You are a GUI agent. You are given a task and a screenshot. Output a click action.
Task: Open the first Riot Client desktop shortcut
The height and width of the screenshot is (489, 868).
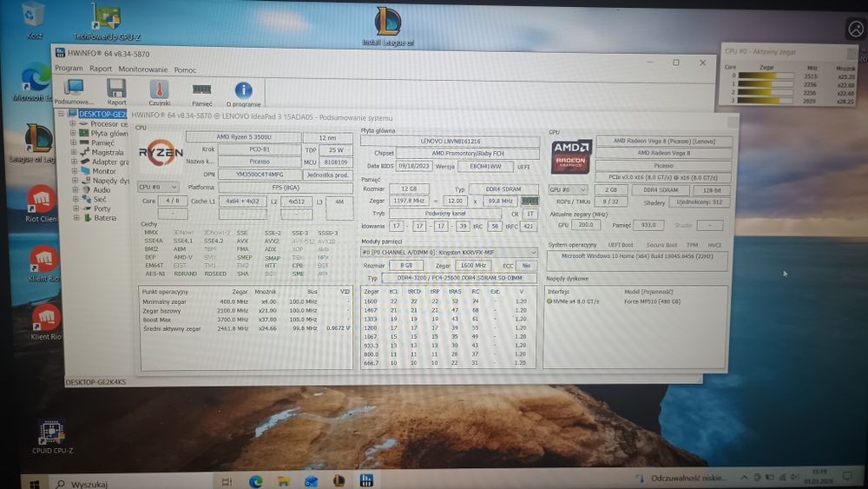click(41, 203)
